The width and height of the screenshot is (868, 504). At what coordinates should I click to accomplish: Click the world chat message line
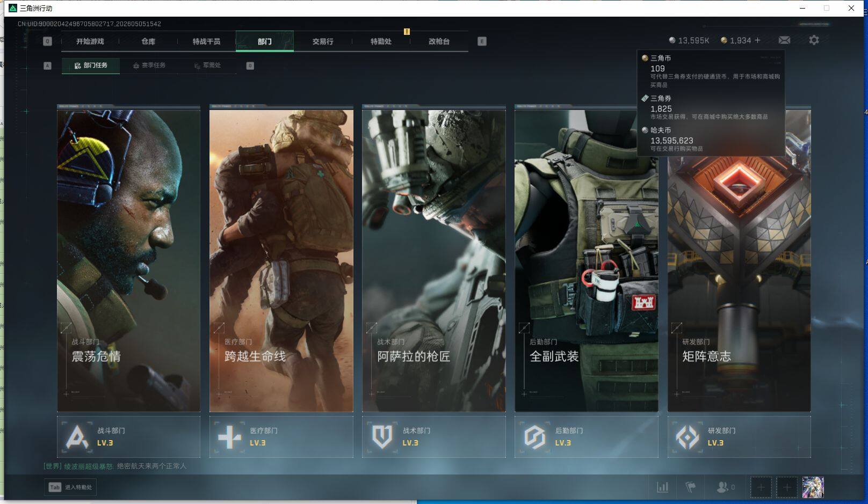click(x=115, y=466)
